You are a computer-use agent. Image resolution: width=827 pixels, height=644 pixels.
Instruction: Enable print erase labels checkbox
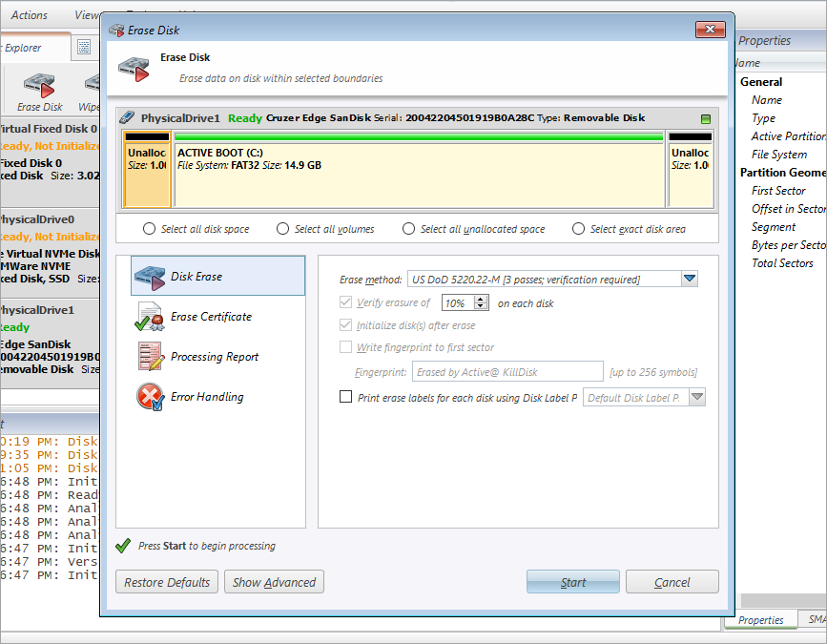(x=346, y=398)
